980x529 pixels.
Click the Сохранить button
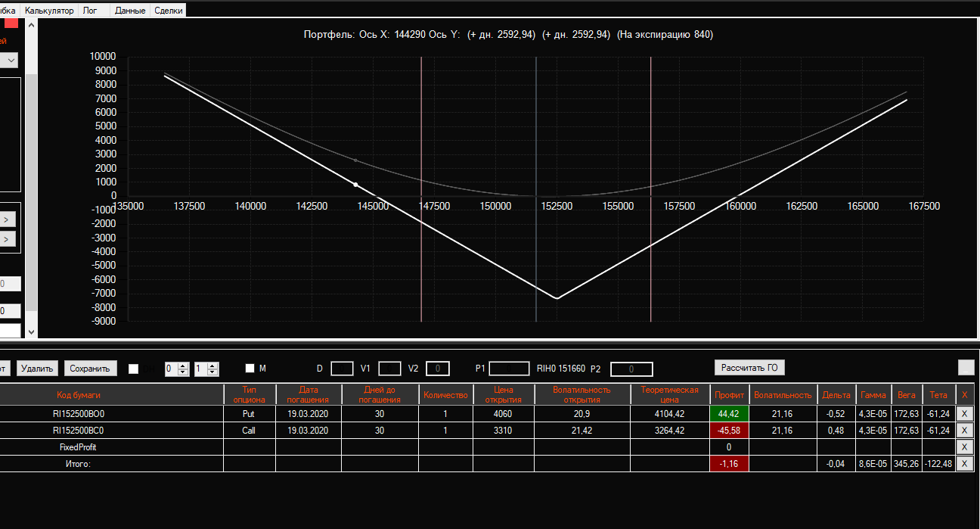click(91, 369)
